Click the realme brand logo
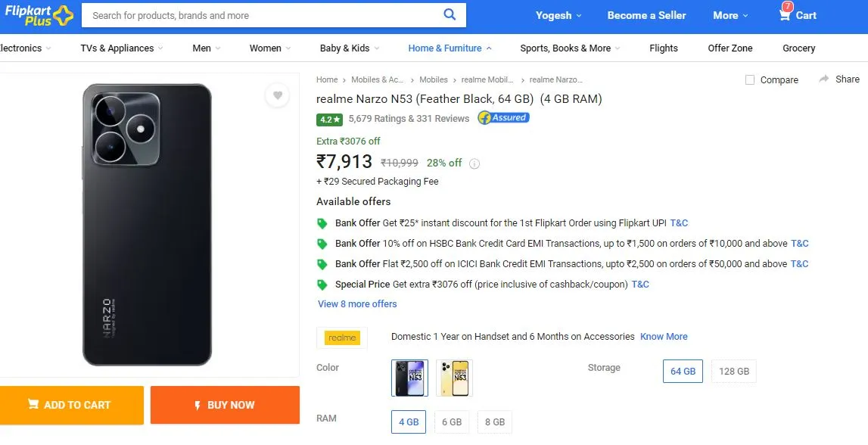 click(341, 338)
